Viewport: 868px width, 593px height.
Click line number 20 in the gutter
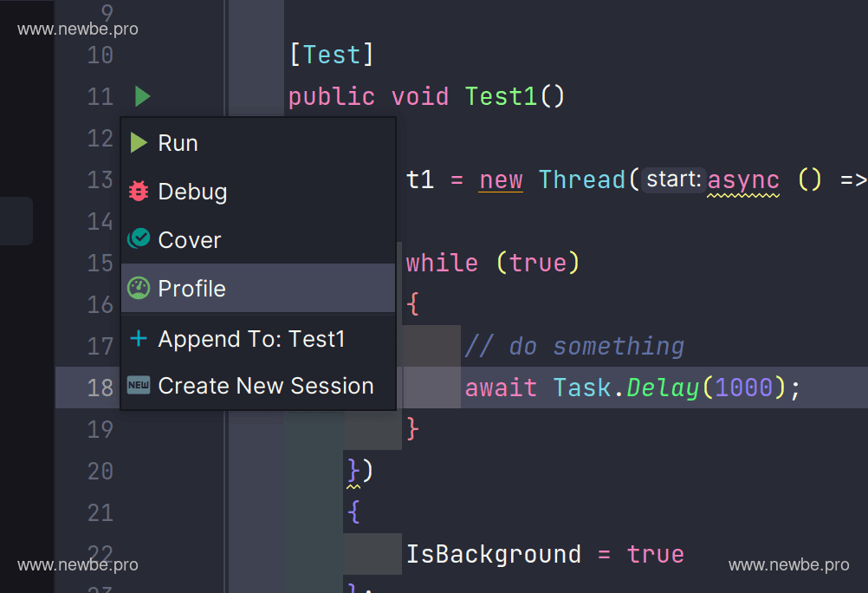[100, 471]
